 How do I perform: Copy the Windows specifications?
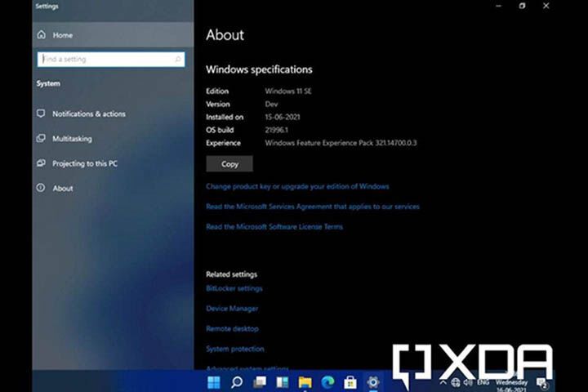(x=229, y=164)
